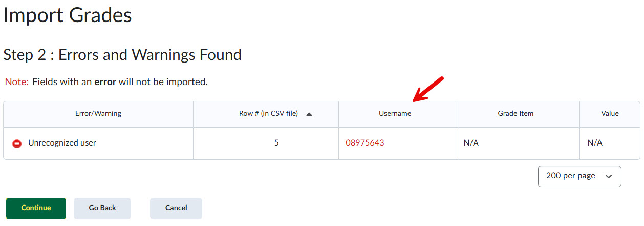This screenshot has height=226, width=644.
Task: Click the Value column header
Action: point(610,114)
